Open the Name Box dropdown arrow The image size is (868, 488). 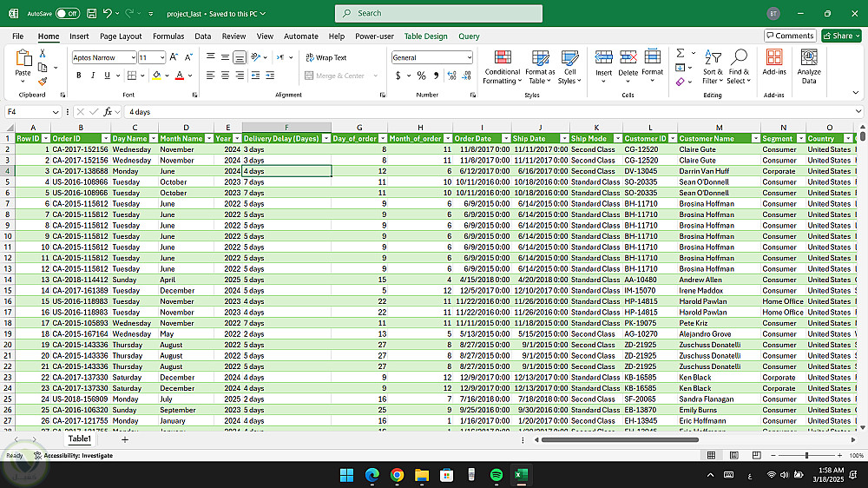click(x=56, y=112)
